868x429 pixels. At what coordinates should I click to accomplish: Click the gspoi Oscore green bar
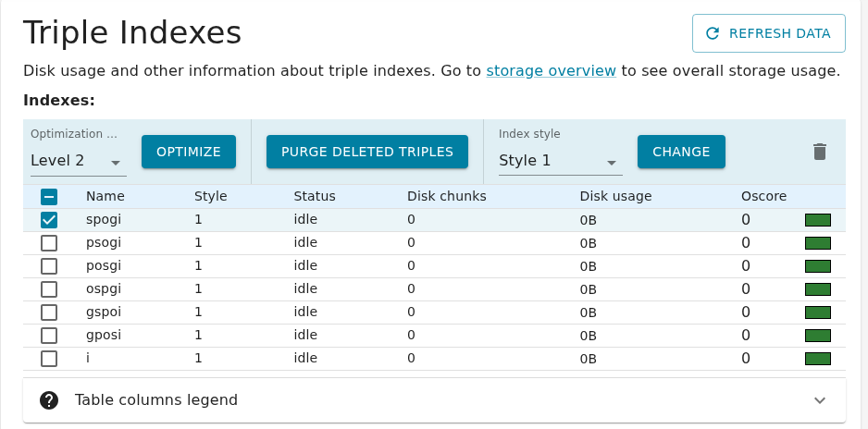818,313
